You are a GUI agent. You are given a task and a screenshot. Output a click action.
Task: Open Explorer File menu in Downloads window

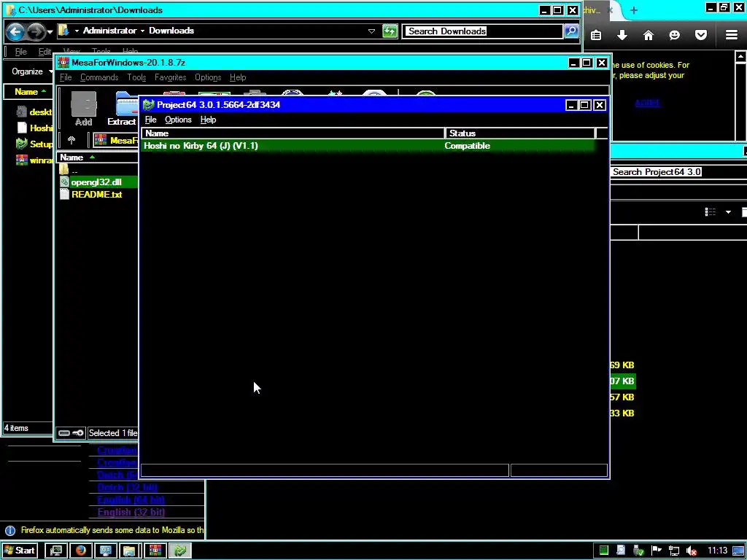click(x=20, y=52)
